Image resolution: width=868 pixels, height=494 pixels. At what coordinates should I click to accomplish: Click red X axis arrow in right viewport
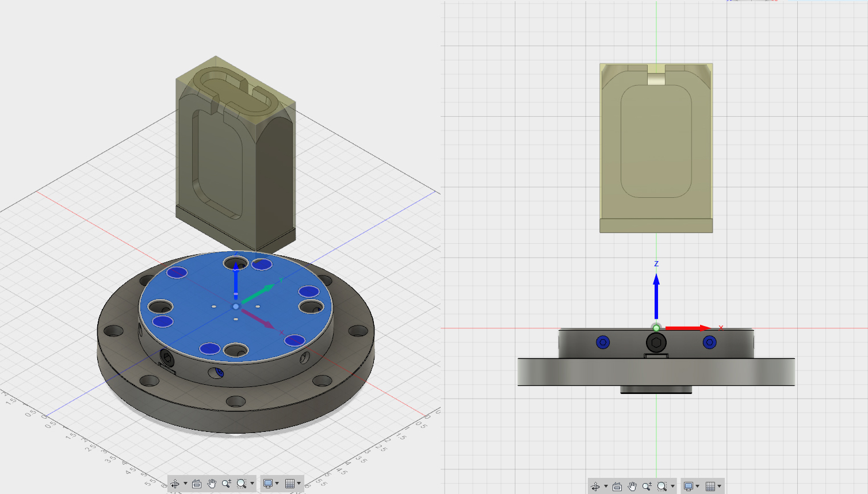(x=689, y=328)
